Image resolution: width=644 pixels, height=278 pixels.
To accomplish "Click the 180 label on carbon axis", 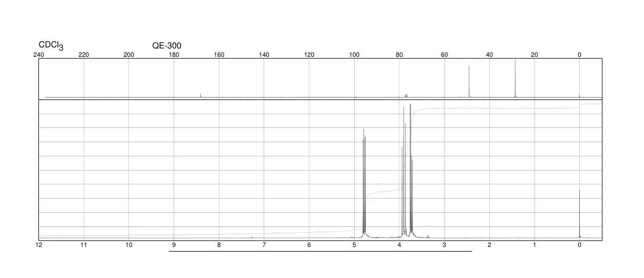I will point(174,55).
